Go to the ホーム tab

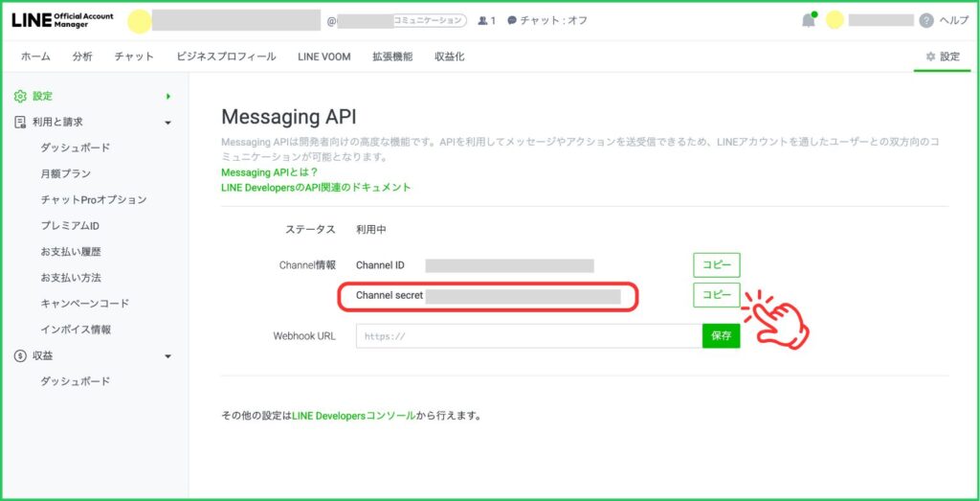(35, 57)
